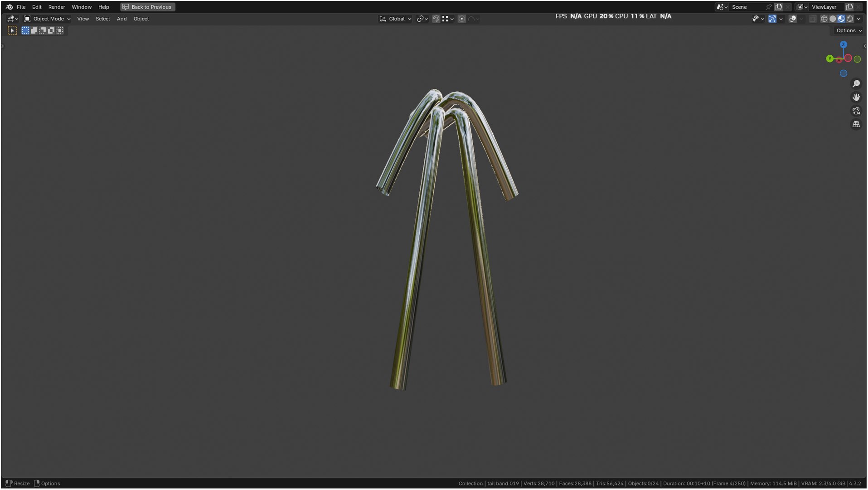Screen dimensions: 868x490
Task: Choose Invert existing selection mode
Action: pos(51,30)
